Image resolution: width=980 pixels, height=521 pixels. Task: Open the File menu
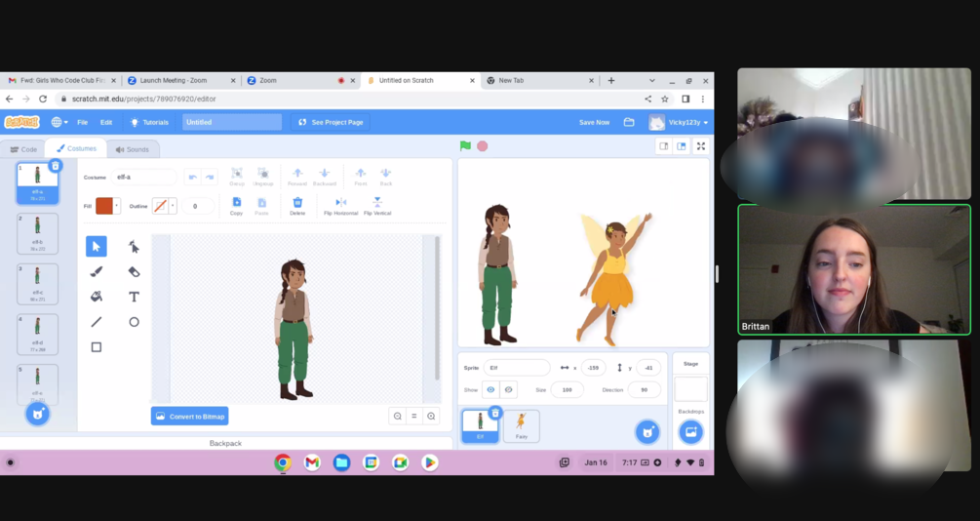click(x=82, y=122)
